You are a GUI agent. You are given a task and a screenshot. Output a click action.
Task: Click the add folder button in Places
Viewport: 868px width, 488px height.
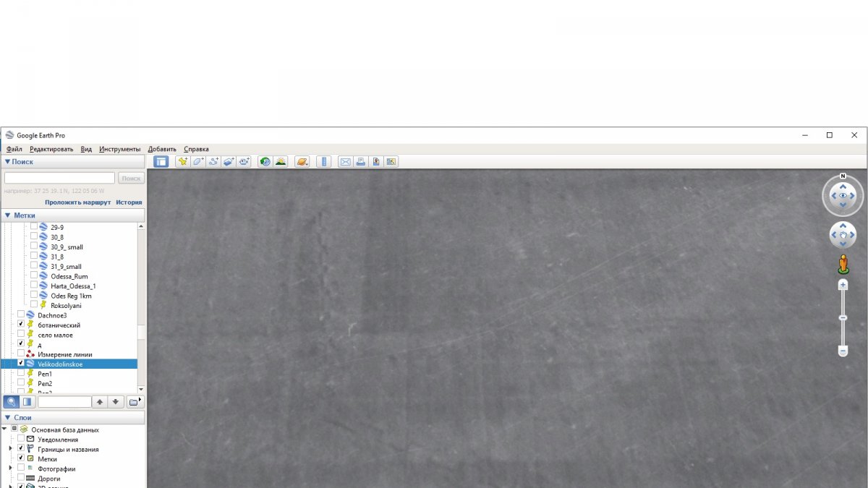(135, 401)
